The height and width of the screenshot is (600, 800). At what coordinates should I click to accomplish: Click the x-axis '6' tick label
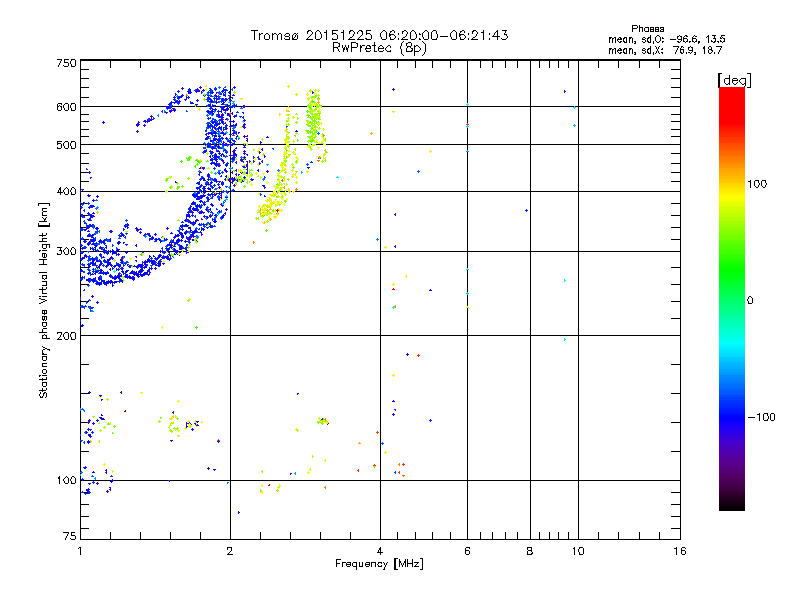tap(467, 551)
